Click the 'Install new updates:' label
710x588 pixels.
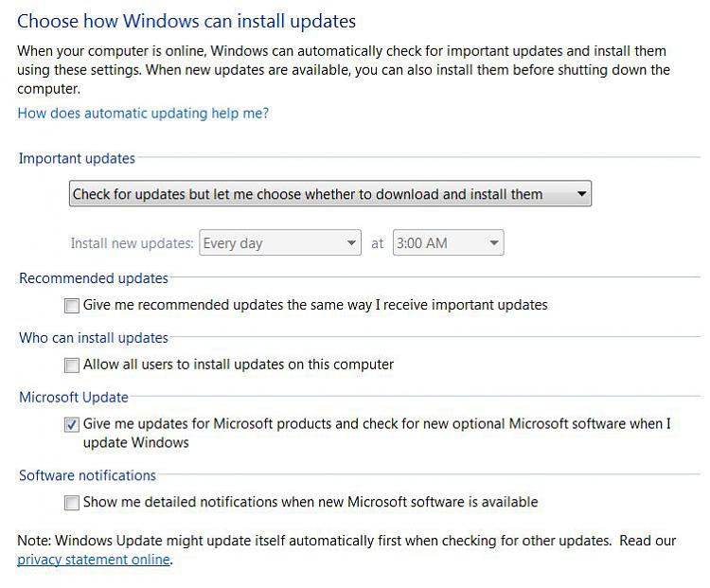133,243
